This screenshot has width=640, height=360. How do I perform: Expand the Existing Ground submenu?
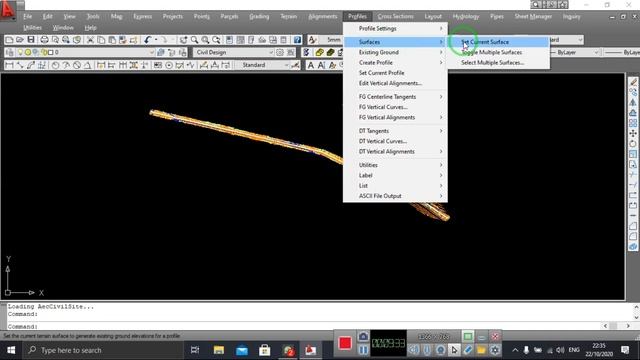(395, 52)
